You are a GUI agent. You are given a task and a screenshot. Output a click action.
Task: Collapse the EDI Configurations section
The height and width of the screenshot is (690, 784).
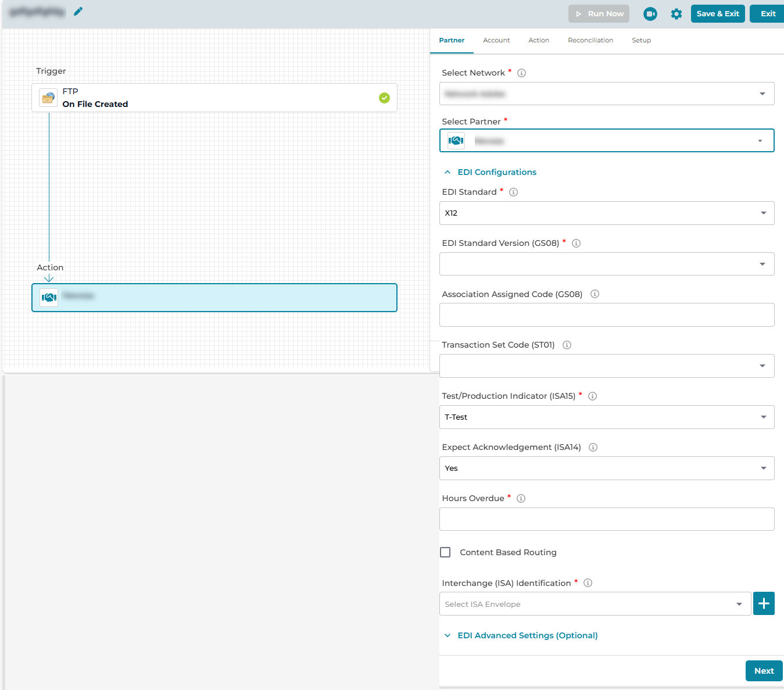496,172
